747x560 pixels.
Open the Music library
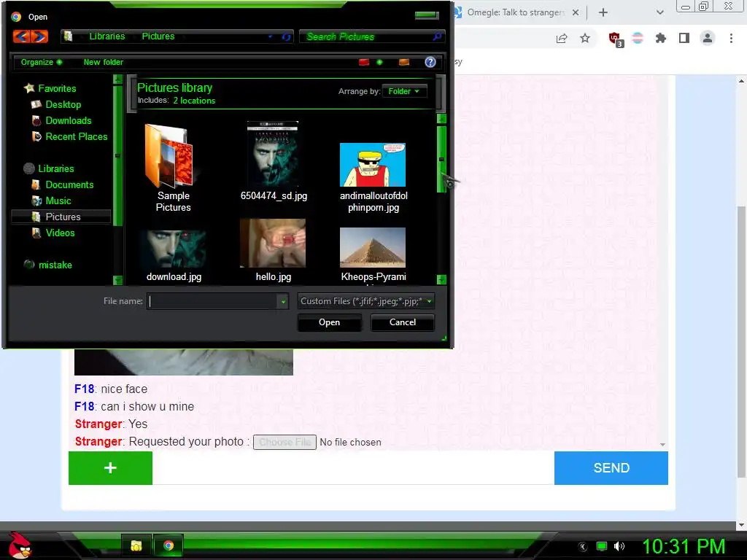(58, 201)
